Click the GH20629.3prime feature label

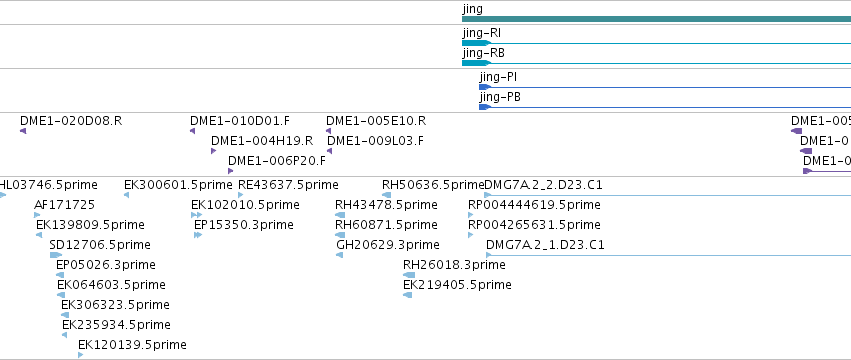coord(388,245)
